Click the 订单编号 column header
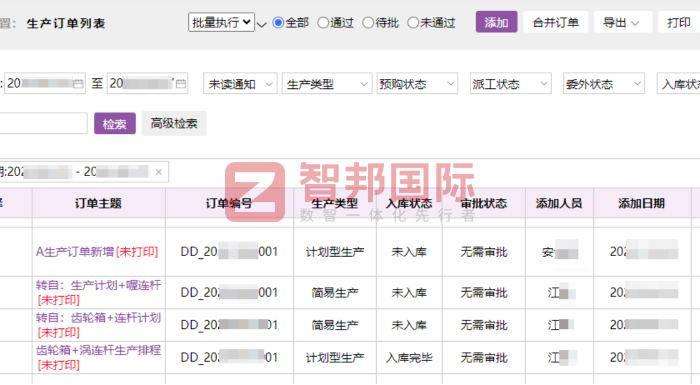The height and width of the screenshot is (385, 700). pos(229,203)
